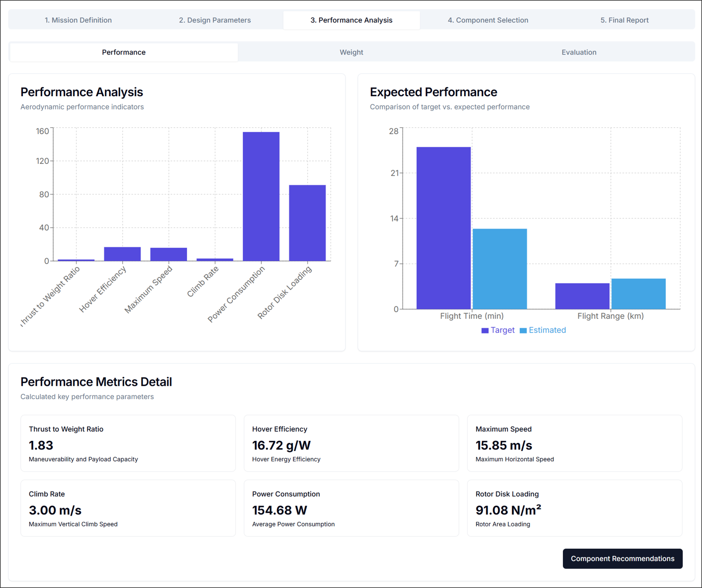Switch to the Mission Definition step
Image resolution: width=702 pixels, height=588 pixels.
pyautogui.click(x=78, y=20)
